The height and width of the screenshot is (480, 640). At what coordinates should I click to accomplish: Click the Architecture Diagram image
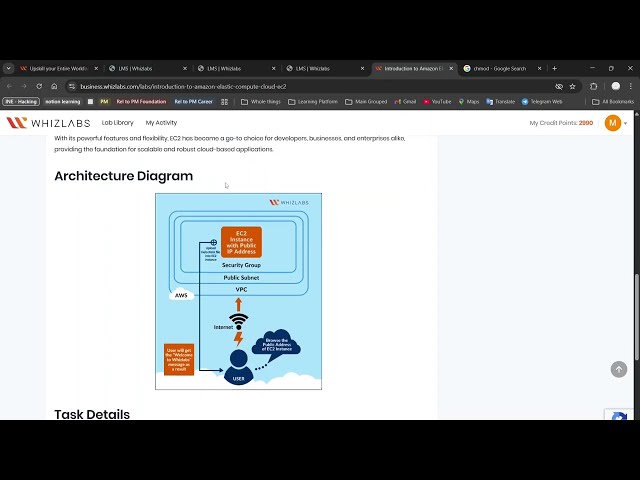(x=238, y=291)
